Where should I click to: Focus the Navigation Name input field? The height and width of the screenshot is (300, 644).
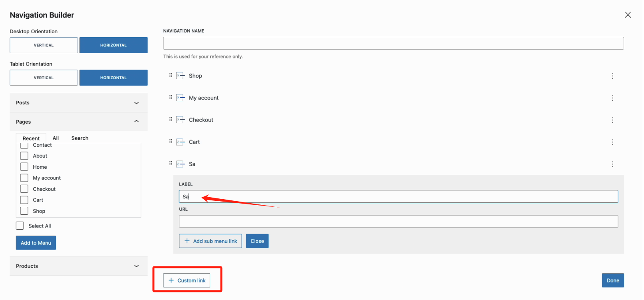(x=393, y=43)
